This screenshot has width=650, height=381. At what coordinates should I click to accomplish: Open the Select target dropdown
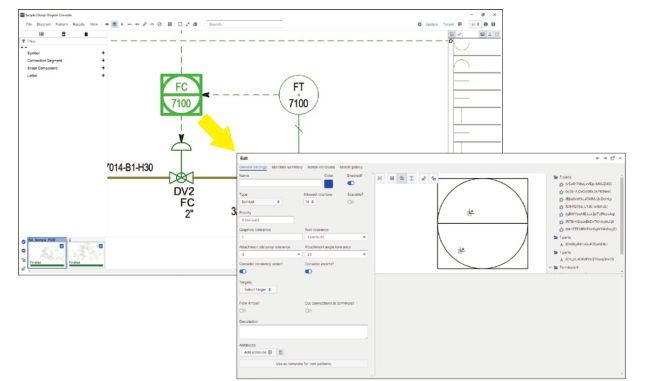tap(257, 290)
